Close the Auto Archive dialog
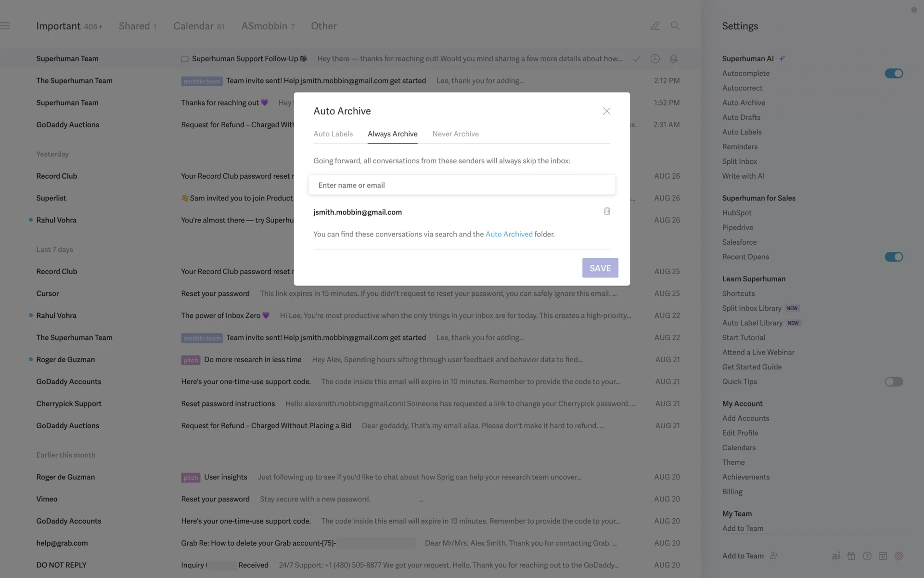 (x=606, y=111)
